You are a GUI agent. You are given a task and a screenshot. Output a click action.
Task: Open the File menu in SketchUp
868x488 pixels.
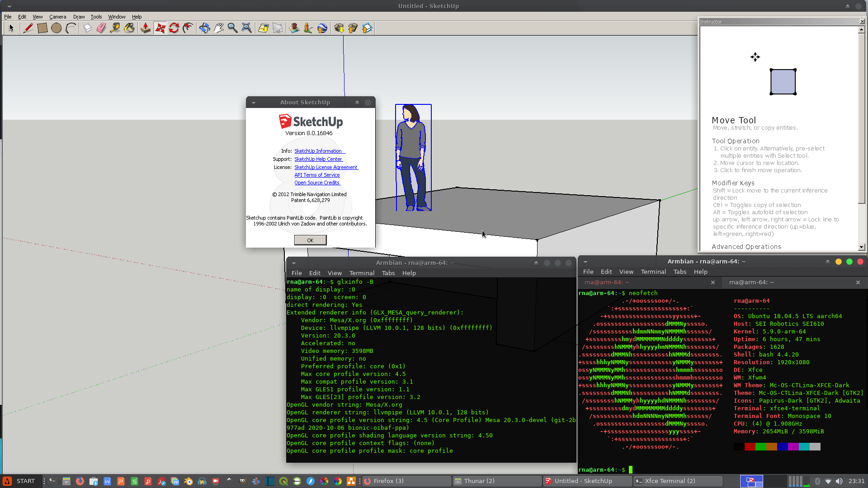[x=8, y=17]
